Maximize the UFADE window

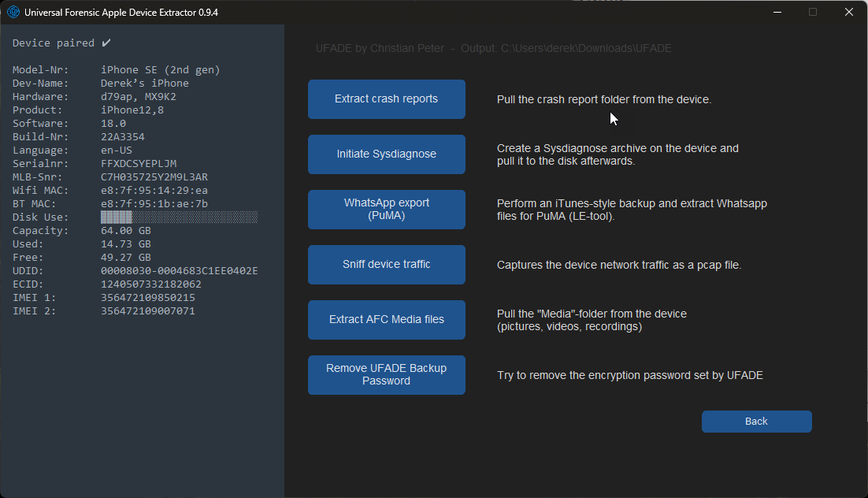tap(812, 13)
